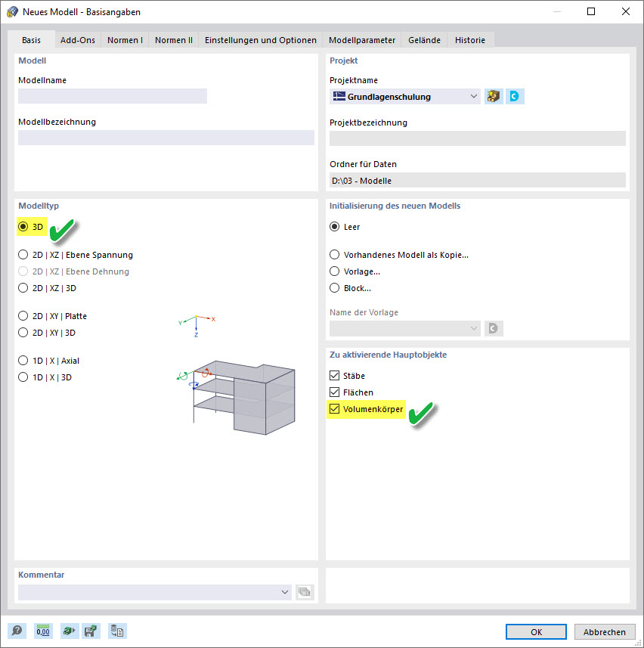This screenshot has width=644, height=648.
Task: Choose 2D | XY | 3D model type
Action: (23, 332)
